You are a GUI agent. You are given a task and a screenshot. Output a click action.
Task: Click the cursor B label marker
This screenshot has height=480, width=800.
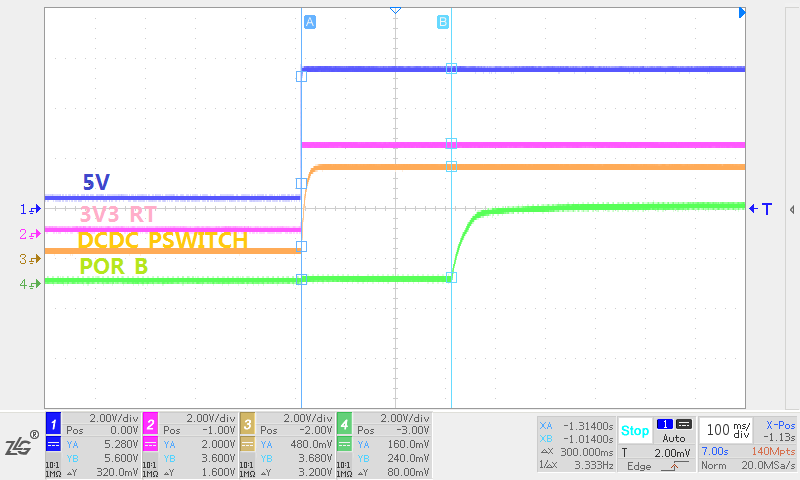point(443,22)
